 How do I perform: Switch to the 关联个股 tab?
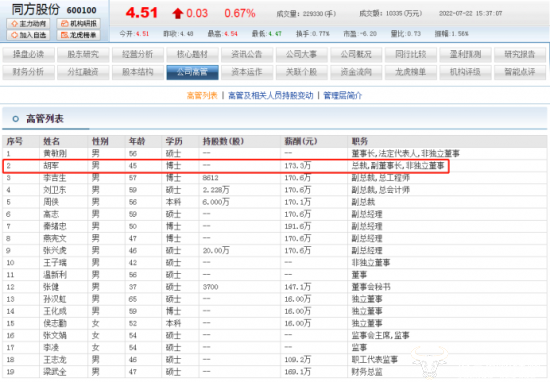[302, 72]
